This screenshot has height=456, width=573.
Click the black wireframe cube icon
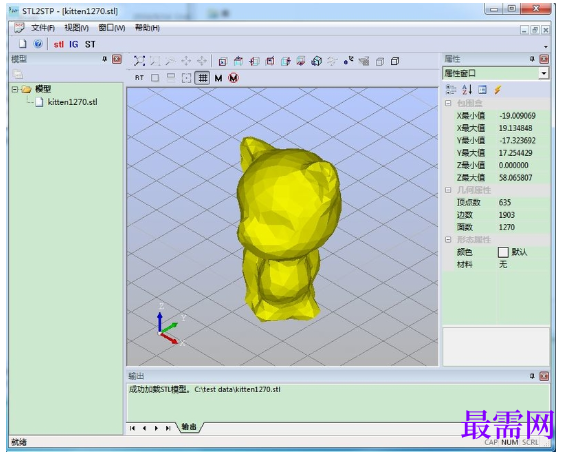tap(395, 61)
